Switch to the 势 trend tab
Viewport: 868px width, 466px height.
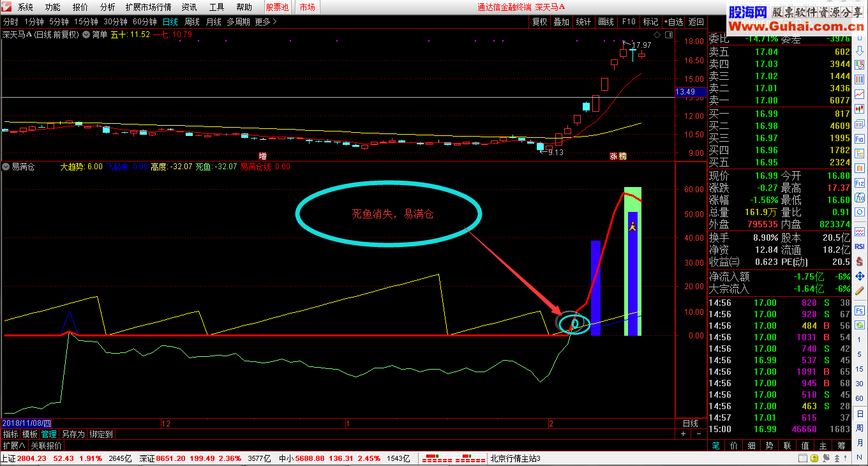click(x=769, y=446)
